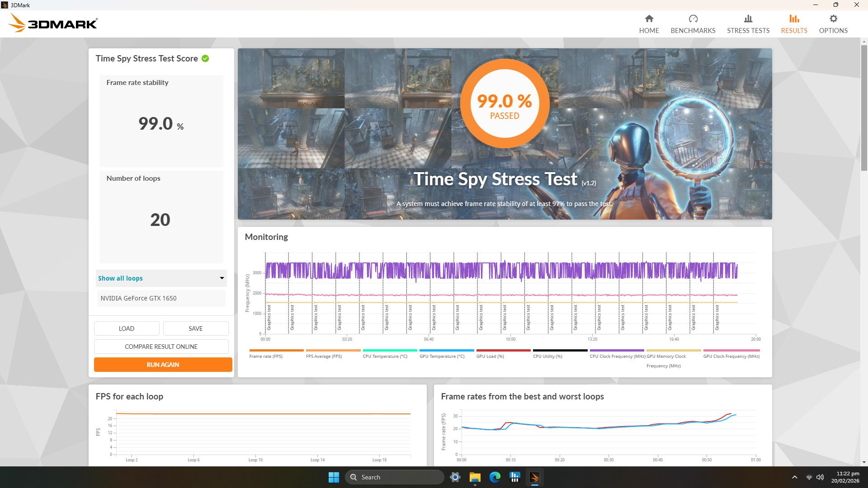Viewport: 868px width, 488px height.
Task: Click the 3DMark taskbar icon
Action: (534, 477)
